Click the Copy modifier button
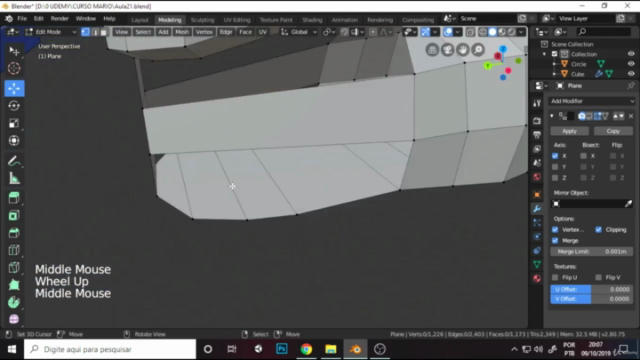Screen dimensions: 640x360 pos(613,131)
